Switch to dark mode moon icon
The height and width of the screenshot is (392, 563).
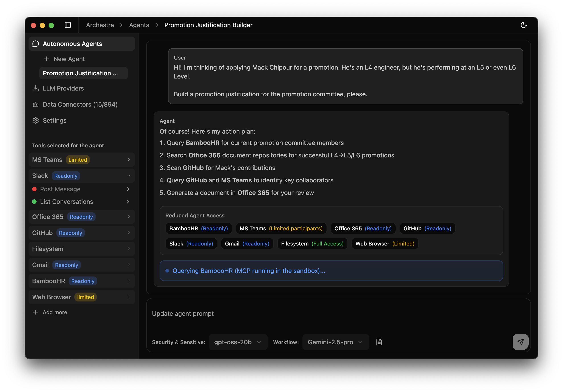[x=524, y=25]
